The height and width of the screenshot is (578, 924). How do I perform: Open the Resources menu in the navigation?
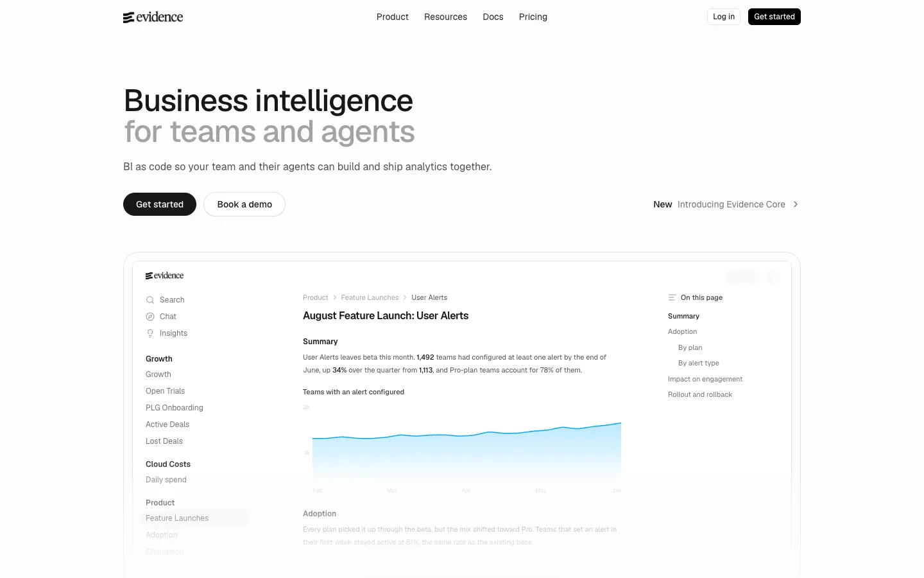coord(445,17)
